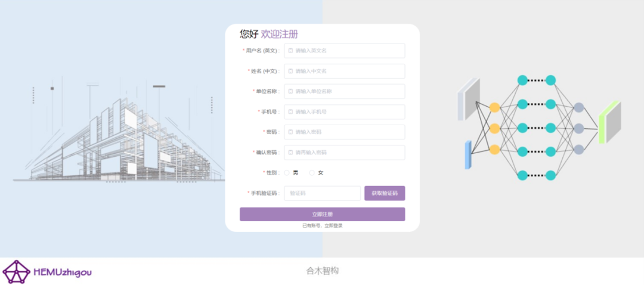Select the 男 gender radio button
Screen dimensions: 644x285
point(287,173)
